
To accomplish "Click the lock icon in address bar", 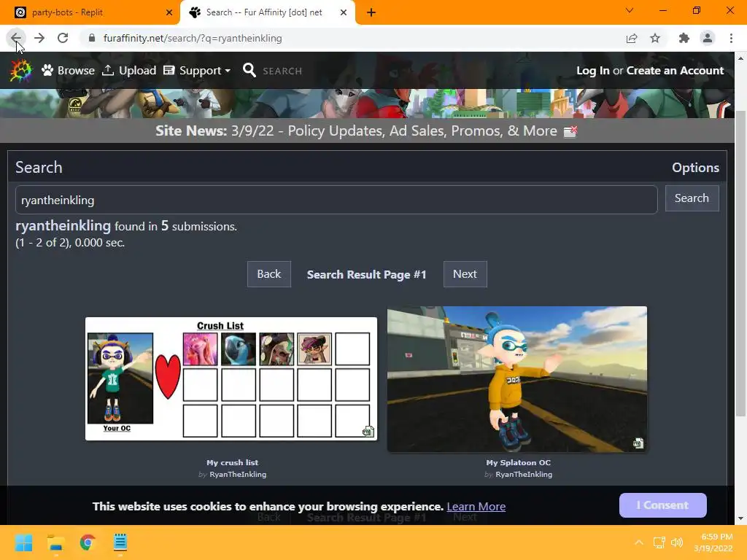I will tap(92, 38).
